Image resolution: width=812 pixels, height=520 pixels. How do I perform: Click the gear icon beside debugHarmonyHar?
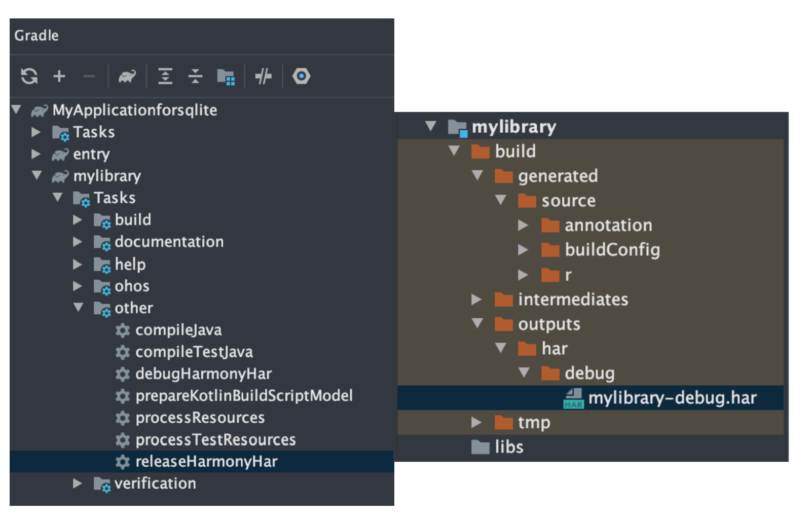tap(122, 374)
